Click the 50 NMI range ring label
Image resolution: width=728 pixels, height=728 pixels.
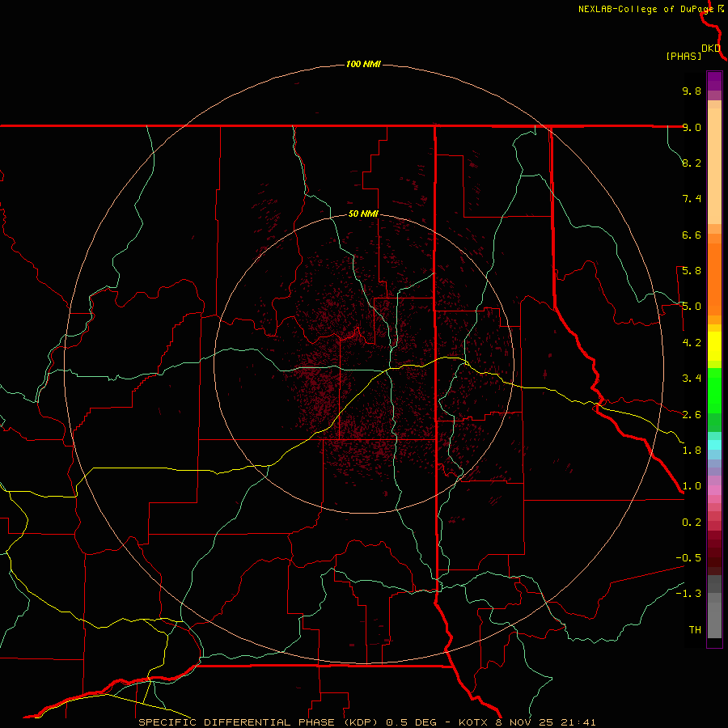click(x=363, y=214)
